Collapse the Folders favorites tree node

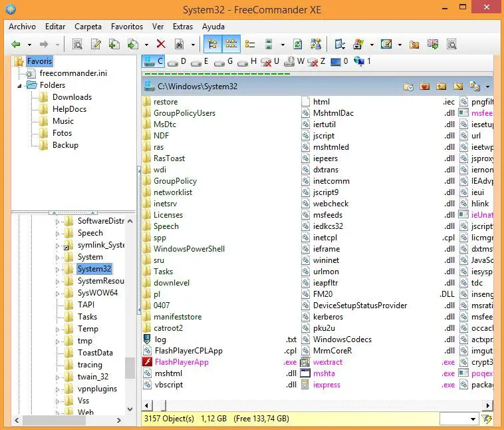(19, 86)
